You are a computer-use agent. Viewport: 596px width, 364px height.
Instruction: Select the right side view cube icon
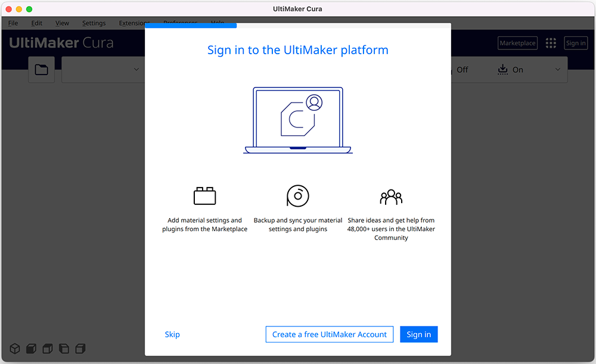coord(80,349)
